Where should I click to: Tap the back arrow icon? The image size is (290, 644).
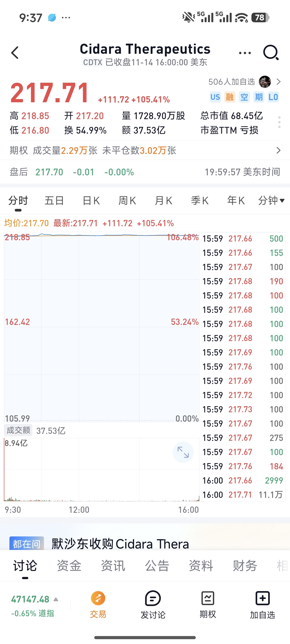pyautogui.click(x=15, y=53)
